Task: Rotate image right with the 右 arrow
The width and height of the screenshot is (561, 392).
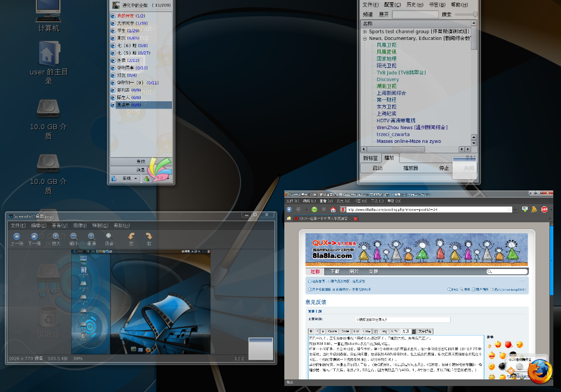Action: [149, 237]
